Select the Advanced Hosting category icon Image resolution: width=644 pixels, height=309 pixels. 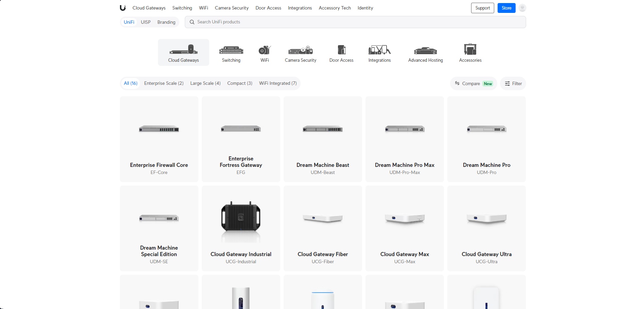(x=426, y=51)
